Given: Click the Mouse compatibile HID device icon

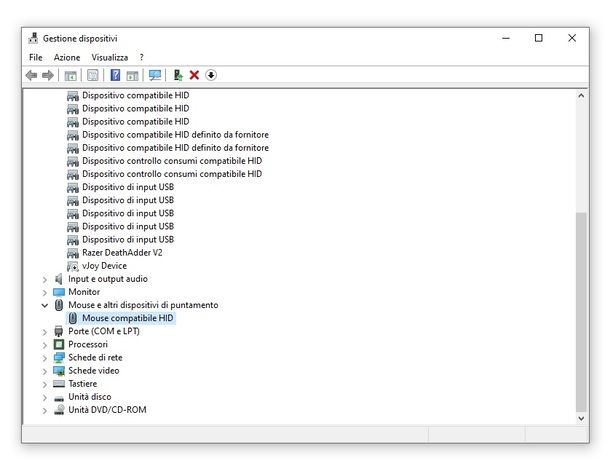Looking at the screenshot, I should click(x=73, y=318).
